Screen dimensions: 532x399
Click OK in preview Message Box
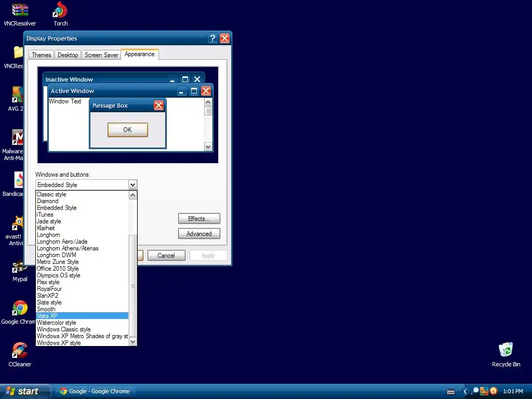(128, 129)
